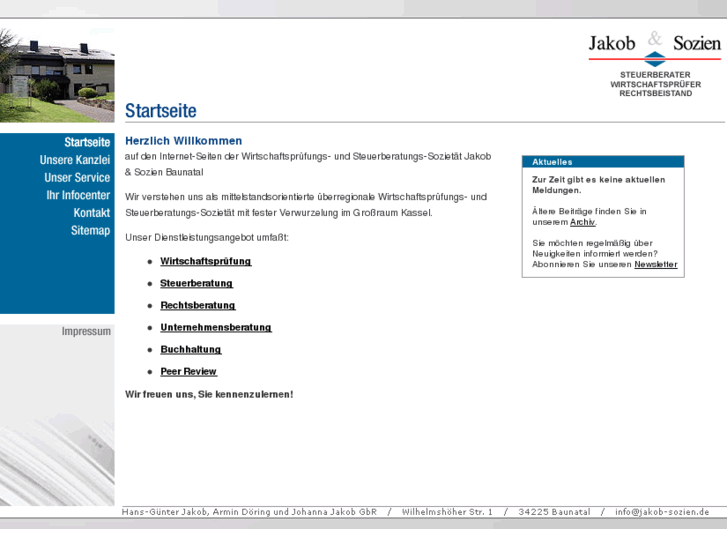Click the Startseite page heading

click(160, 111)
